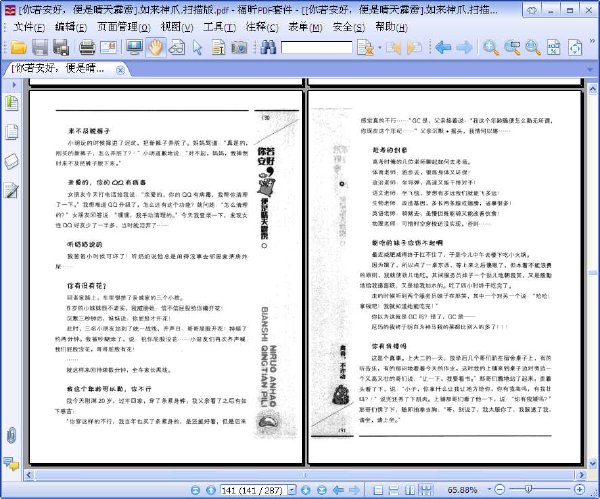
Task: Go to next view with blue right arrow in toolbar
Action: (x=464, y=47)
